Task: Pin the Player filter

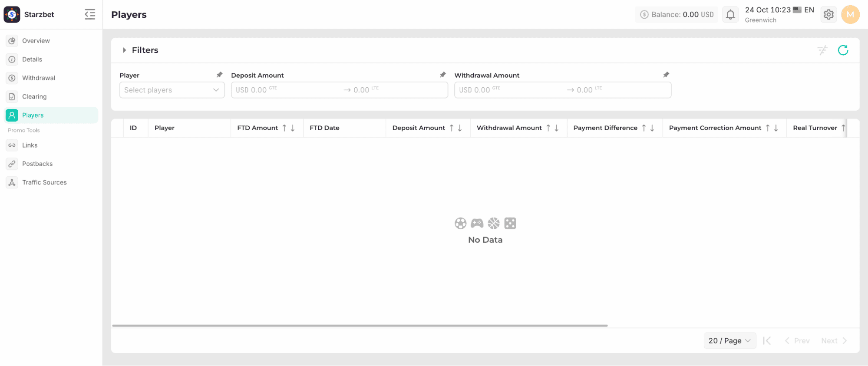Action: click(x=219, y=75)
